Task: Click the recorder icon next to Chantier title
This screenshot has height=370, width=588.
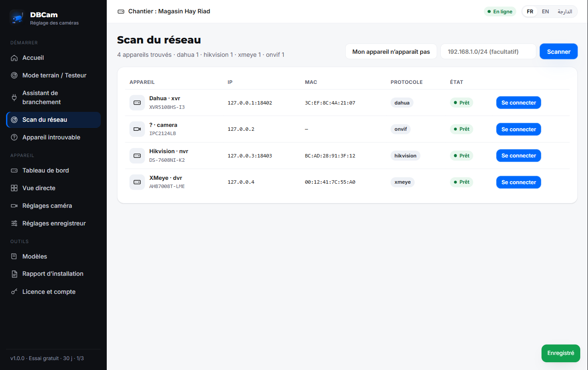Action: coord(121,12)
